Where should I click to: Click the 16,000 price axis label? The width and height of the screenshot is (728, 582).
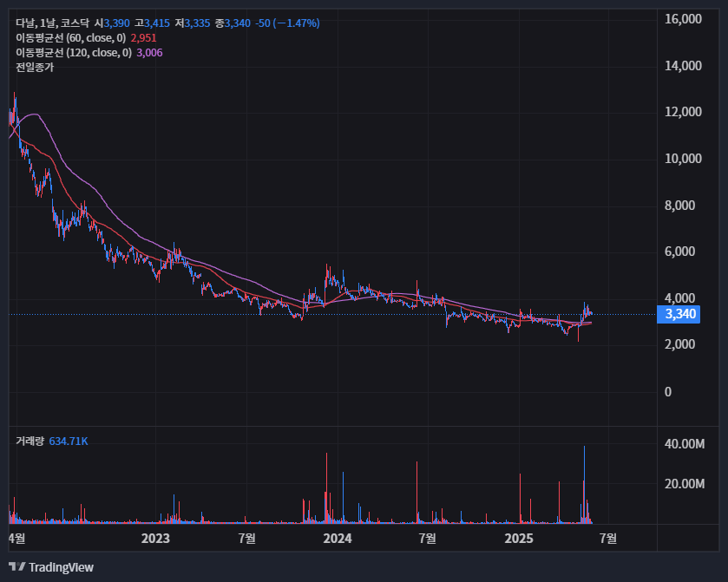[x=683, y=19]
